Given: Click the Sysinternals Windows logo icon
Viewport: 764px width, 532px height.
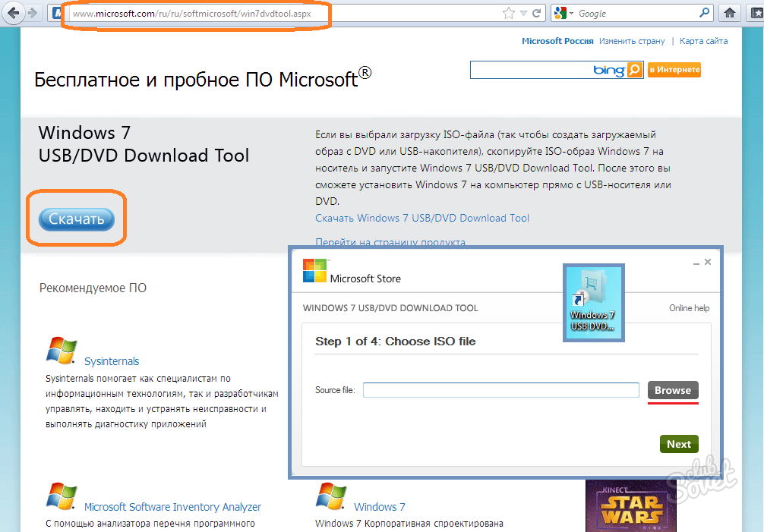Looking at the screenshot, I should pos(61,351).
